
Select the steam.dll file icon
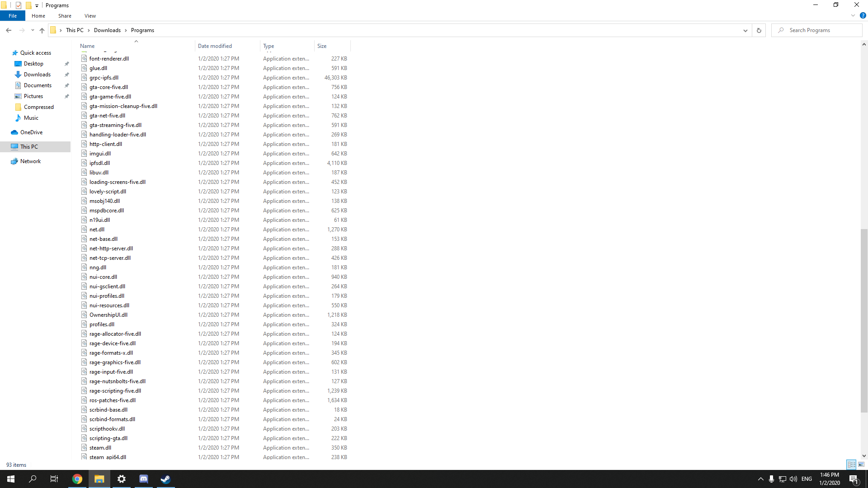[x=84, y=447]
